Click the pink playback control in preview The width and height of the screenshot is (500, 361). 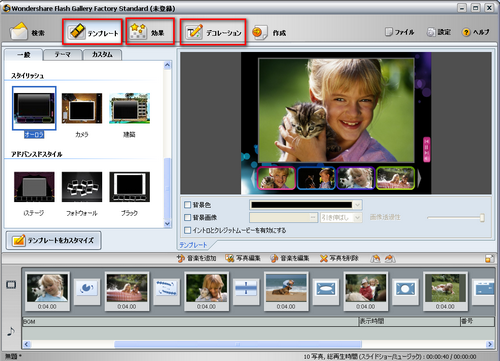tap(427, 150)
